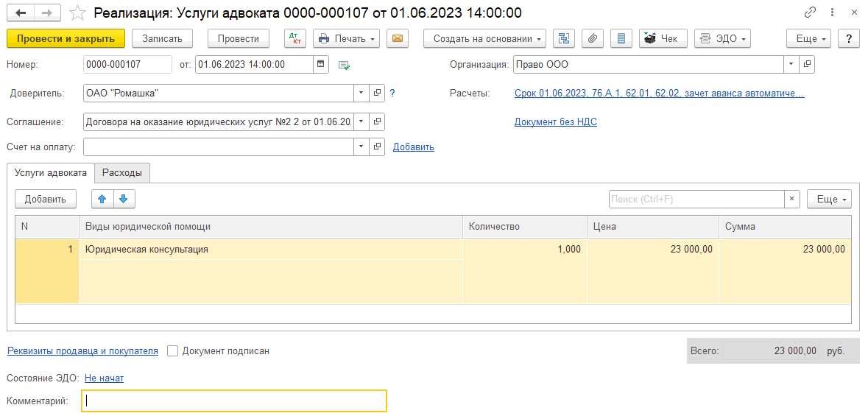Screen dimensions: 868x416
Task: Open the Документ без НДС link
Action: pos(555,121)
